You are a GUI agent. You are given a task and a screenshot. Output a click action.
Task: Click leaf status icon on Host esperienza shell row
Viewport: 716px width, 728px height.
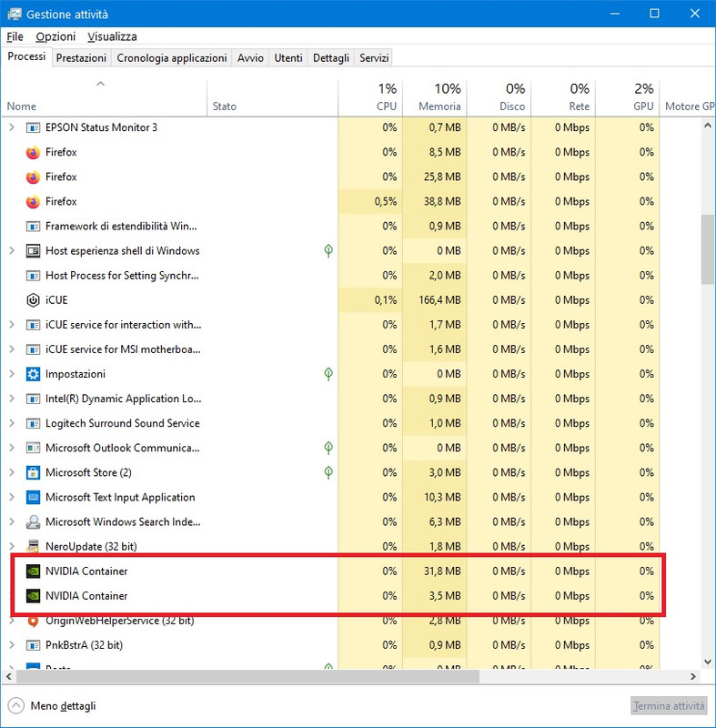[x=328, y=251]
